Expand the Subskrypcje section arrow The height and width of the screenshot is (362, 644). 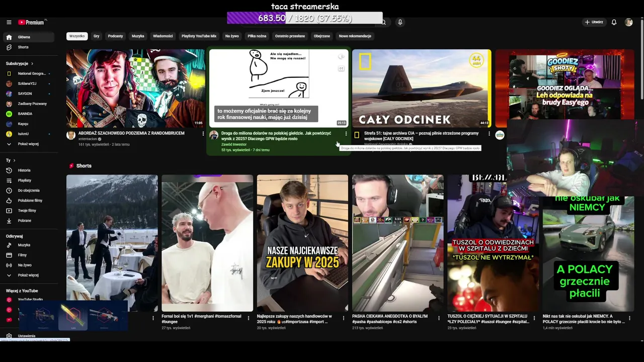click(32, 64)
